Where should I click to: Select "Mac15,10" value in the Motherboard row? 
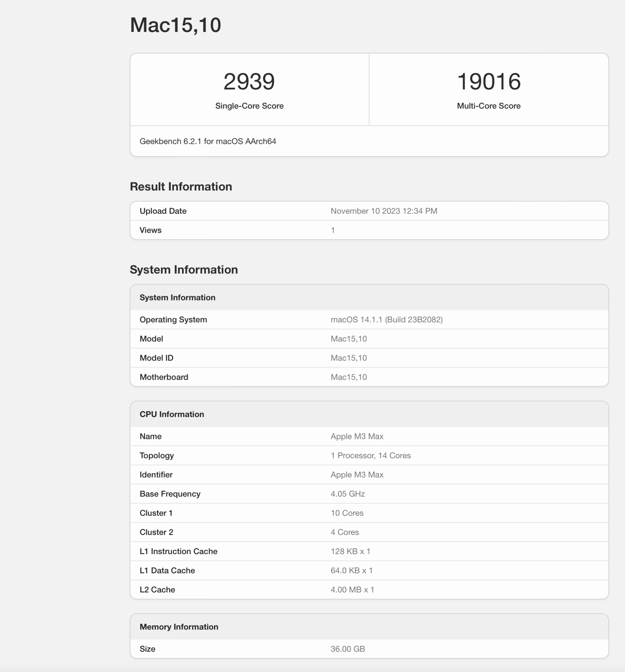pyautogui.click(x=349, y=377)
